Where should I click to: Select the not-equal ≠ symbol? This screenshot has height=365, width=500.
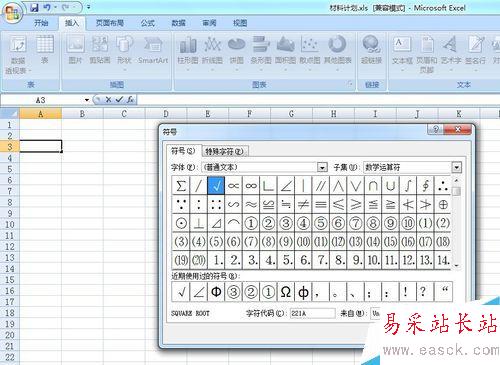[x=303, y=204]
